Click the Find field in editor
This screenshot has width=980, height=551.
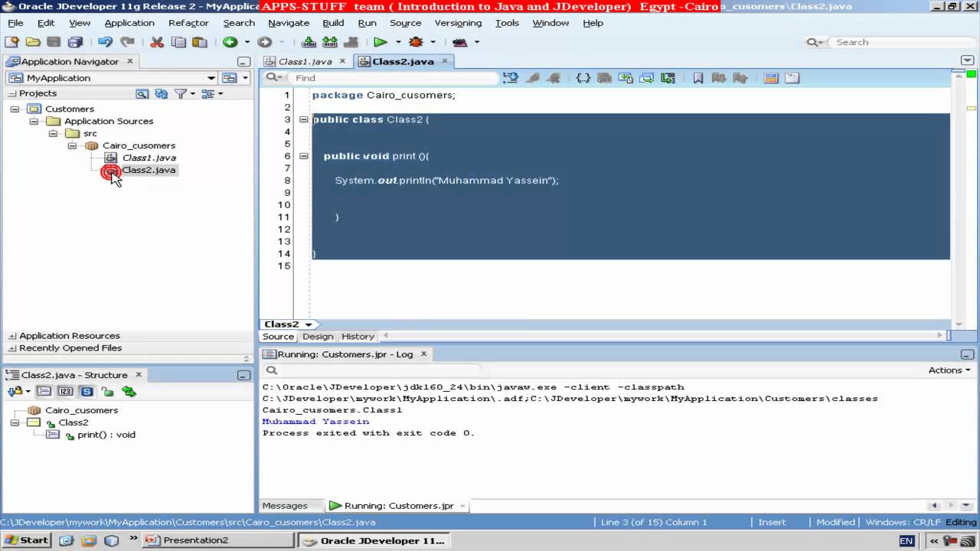[x=394, y=77]
